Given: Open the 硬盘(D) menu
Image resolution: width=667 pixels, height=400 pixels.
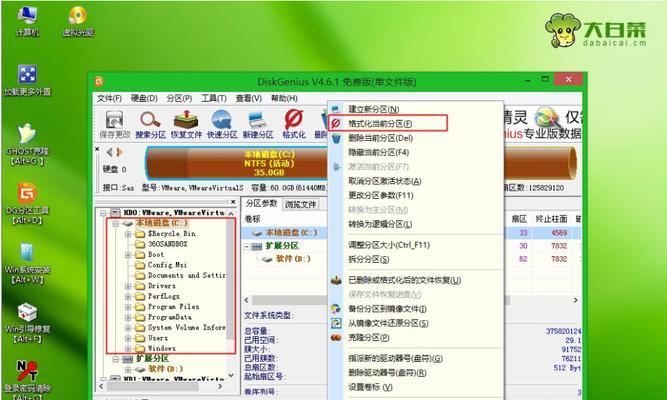Looking at the screenshot, I should click(144, 99).
